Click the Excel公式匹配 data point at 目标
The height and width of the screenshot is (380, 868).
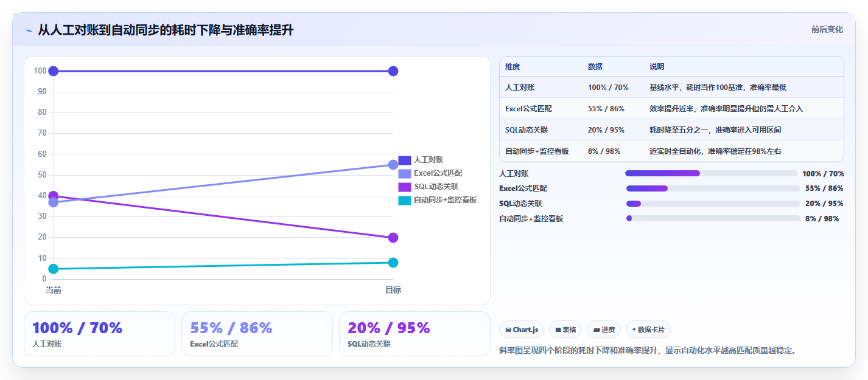pyautogui.click(x=393, y=165)
